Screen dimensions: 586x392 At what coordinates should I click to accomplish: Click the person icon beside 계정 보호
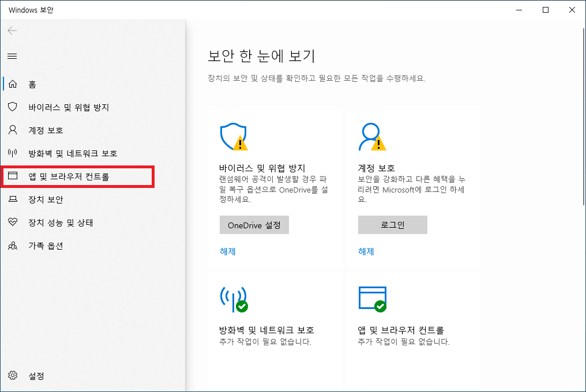[13, 130]
